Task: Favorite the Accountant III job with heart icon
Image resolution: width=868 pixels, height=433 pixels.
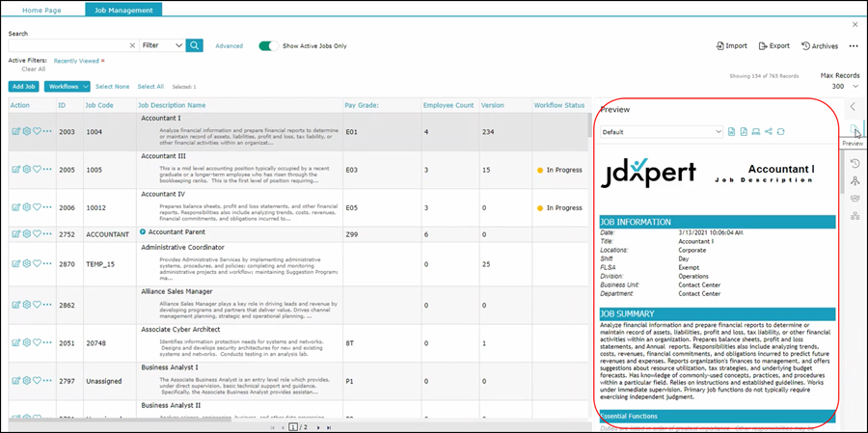Action: [x=37, y=169]
